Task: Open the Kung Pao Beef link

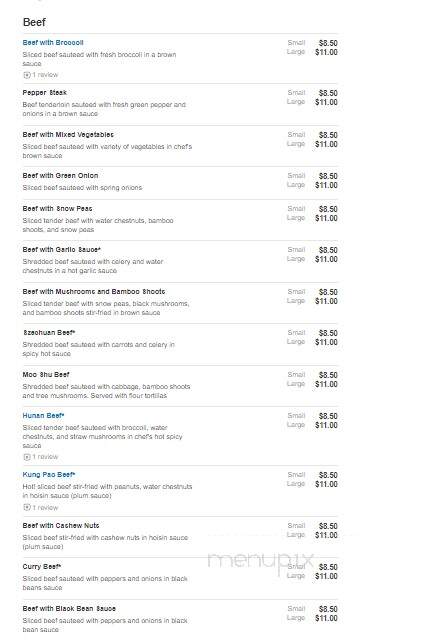Action: 49,475
